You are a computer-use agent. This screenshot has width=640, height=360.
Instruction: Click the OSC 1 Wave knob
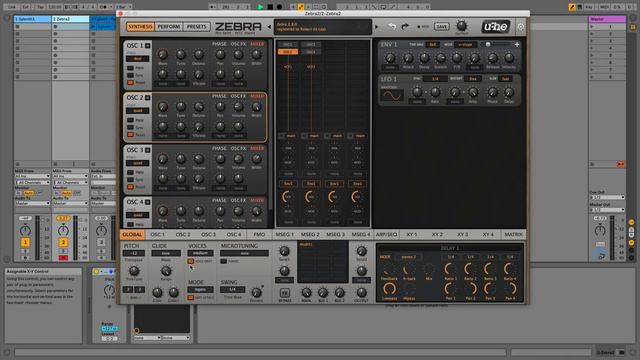pos(162,54)
